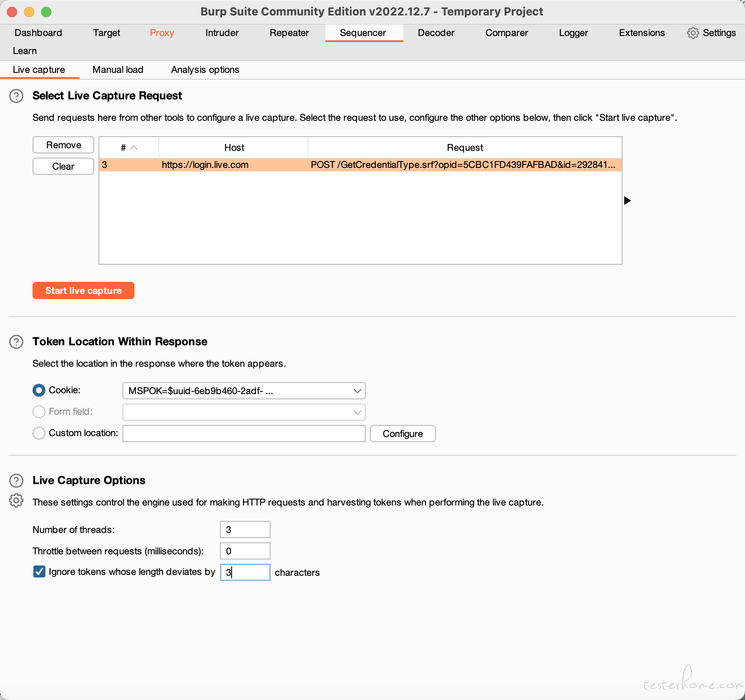Open the Proxy tab
This screenshot has width=745, height=700.
[162, 33]
